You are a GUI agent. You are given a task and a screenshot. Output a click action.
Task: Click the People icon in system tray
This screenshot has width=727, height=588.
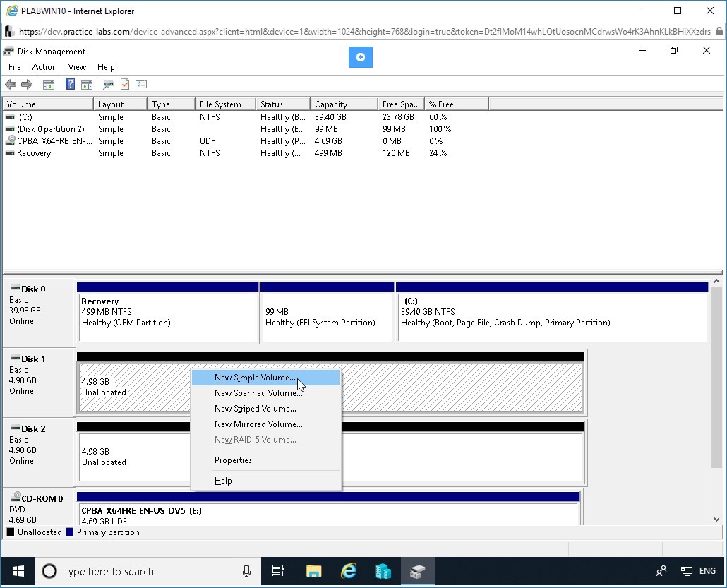tap(661, 571)
